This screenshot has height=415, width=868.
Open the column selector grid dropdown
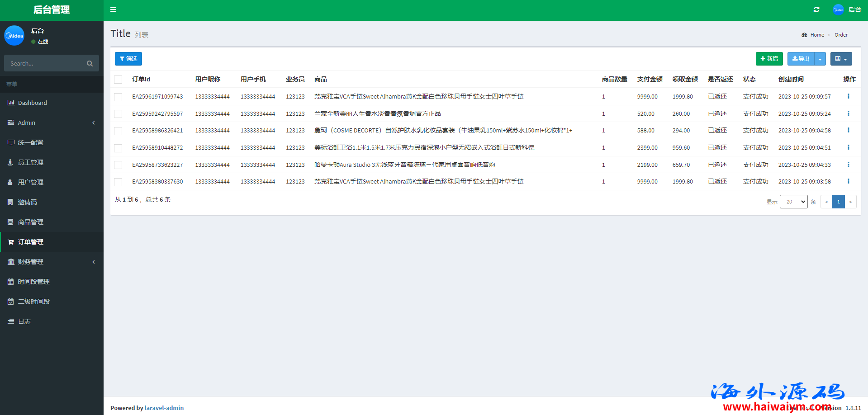coord(841,59)
